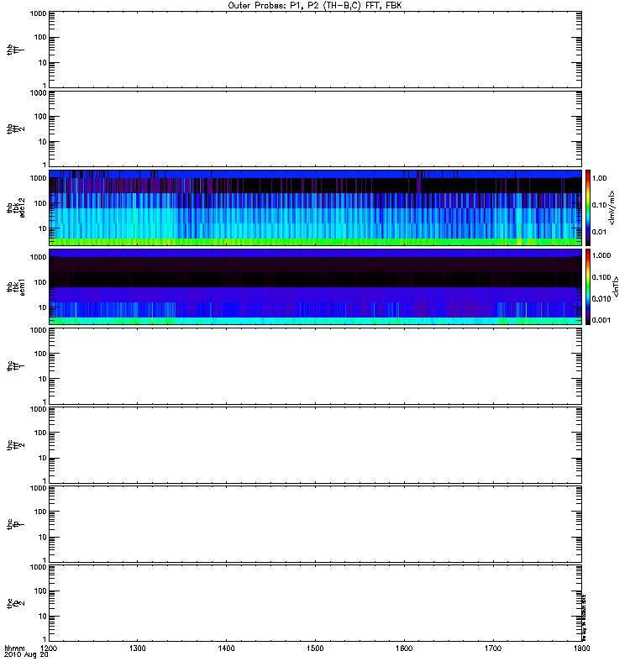Click the 'thc fff 1' panel label
Screen dimensions: 630x672
pos(15,365)
